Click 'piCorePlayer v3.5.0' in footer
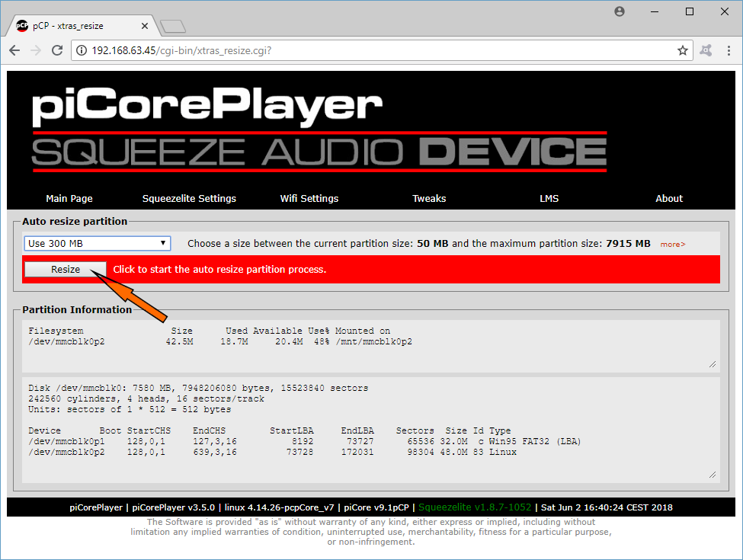The height and width of the screenshot is (560, 743). coord(174,507)
